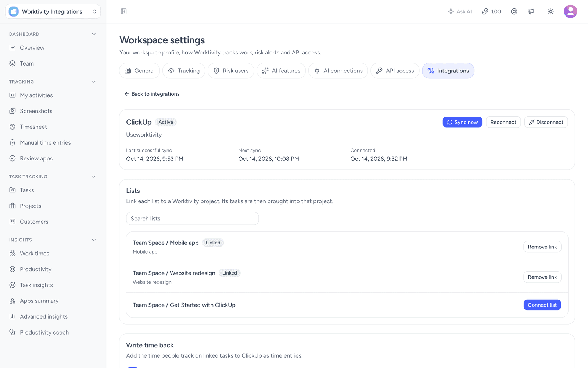Start ClickUp sync with Sync now
This screenshot has width=588, height=368.
coord(462,122)
